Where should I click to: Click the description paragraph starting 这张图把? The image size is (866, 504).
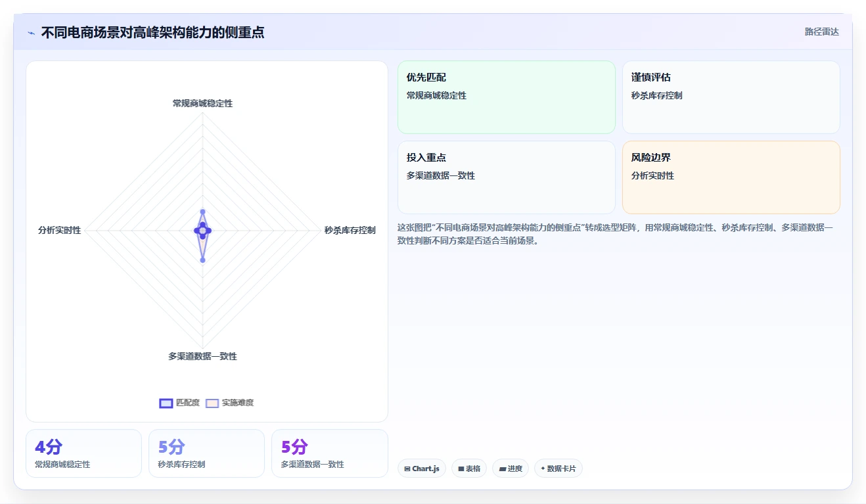[x=616, y=234]
